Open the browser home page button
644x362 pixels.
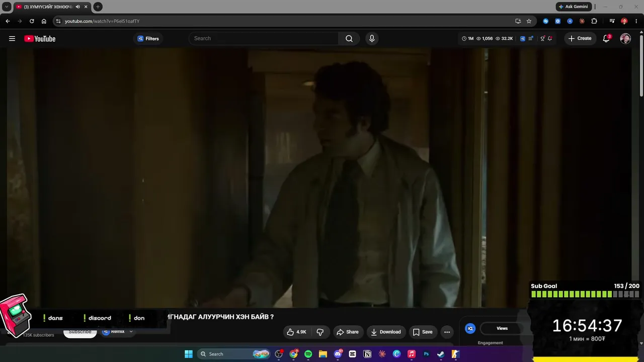tap(44, 21)
